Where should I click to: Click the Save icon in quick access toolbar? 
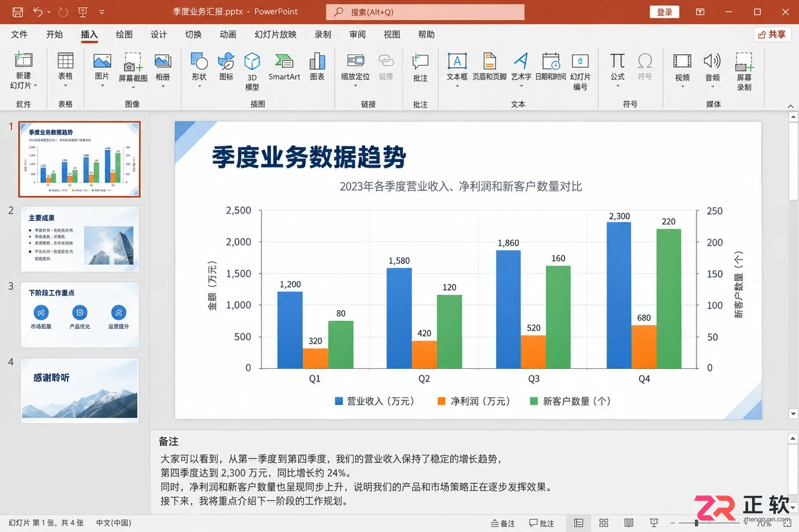[17, 12]
